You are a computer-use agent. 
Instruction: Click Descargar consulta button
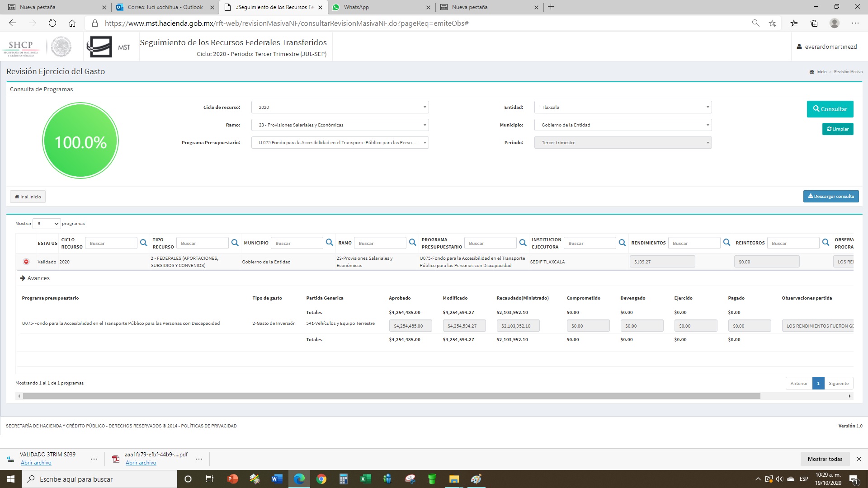pyautogui.click(x=831, y=197)
